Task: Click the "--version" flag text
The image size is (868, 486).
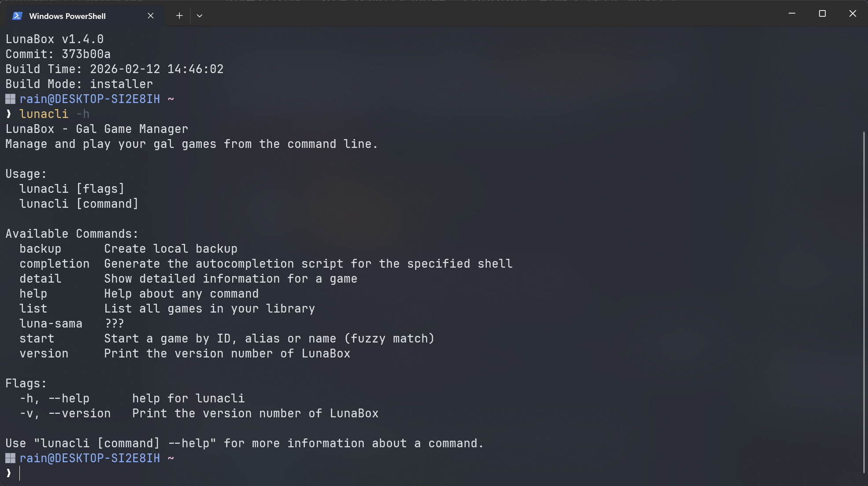Action: 79,413
